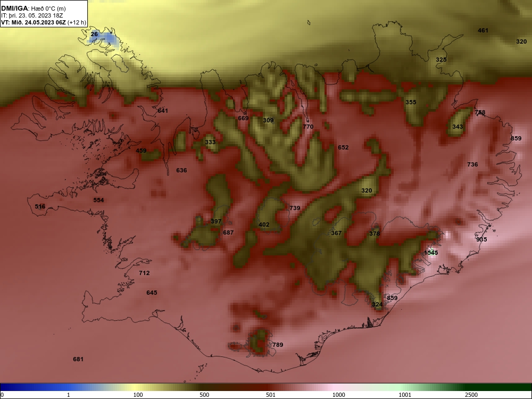Viewport: 532px width, 399px height.
Task: Click the map value 333
Action: [210, 142]
